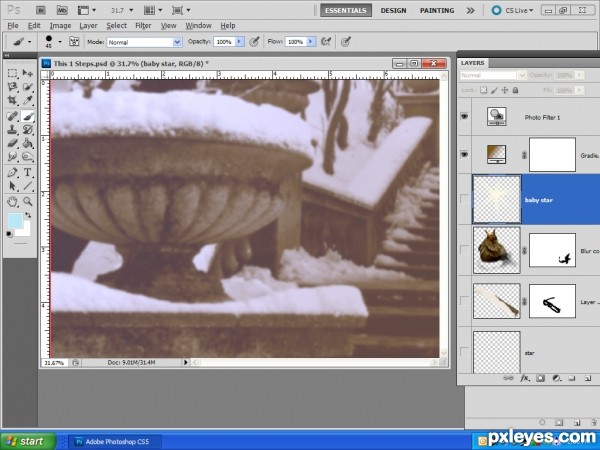
Task: Select the Type tool
Action: (28, 172)
